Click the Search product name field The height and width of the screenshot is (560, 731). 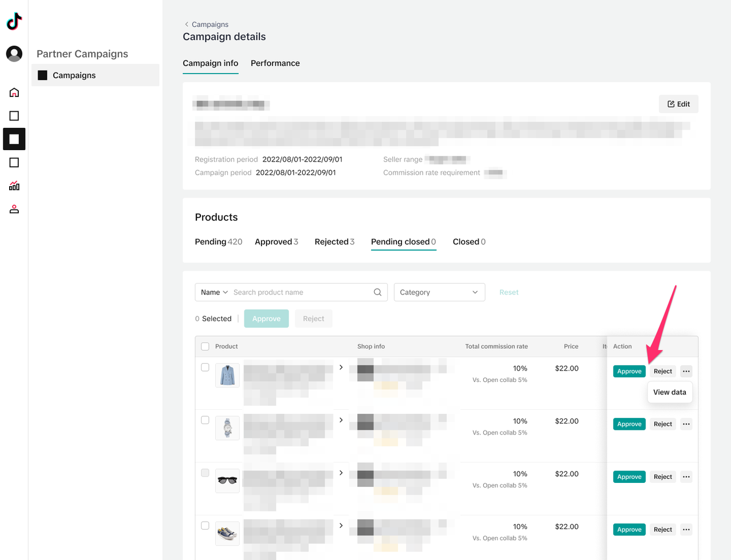[x=300, y=292]
